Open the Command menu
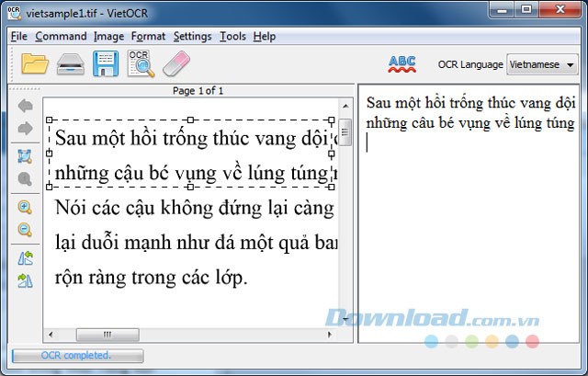Viewport: 588px width, 376px height. click(61, 37)
